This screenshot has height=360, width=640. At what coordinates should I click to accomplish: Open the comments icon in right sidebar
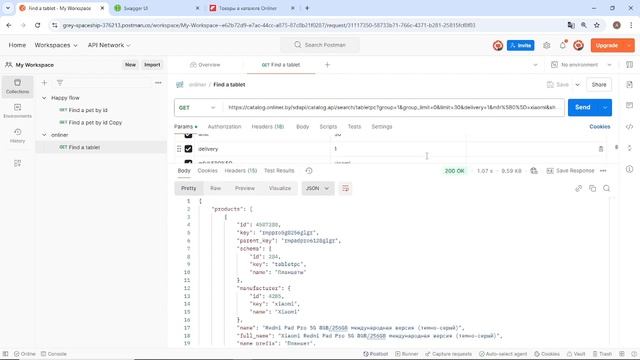coord(629,105)
